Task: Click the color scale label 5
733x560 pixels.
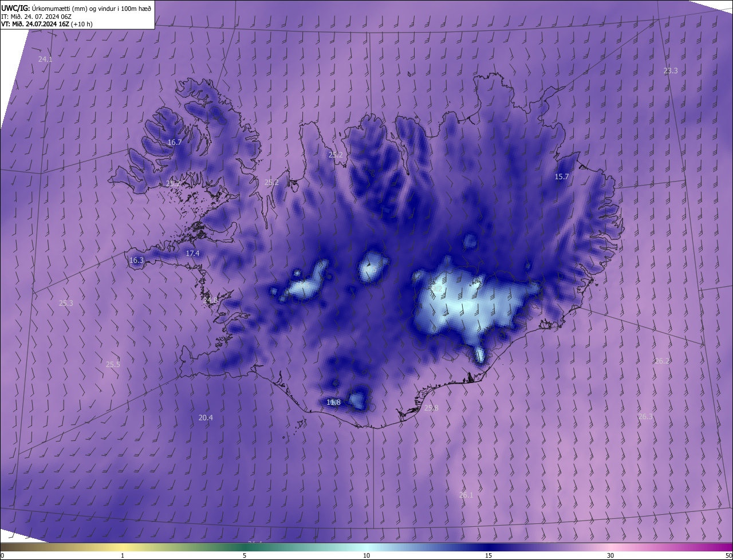Action: click(x=245, y=556)
